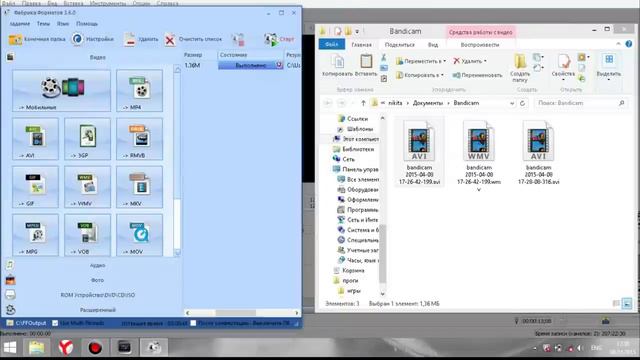
Task: Click the format list vertical scrollbar
Action: 177,161
